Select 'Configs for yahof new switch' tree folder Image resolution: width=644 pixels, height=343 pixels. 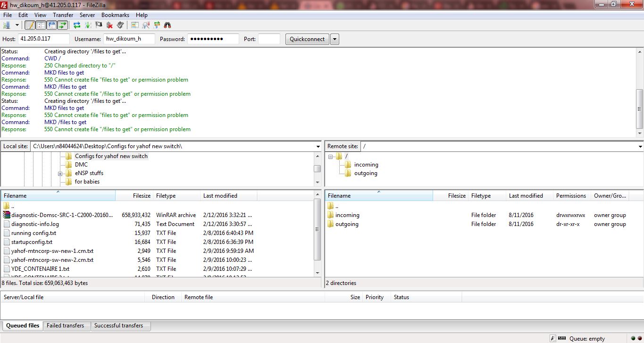[111, 156]
